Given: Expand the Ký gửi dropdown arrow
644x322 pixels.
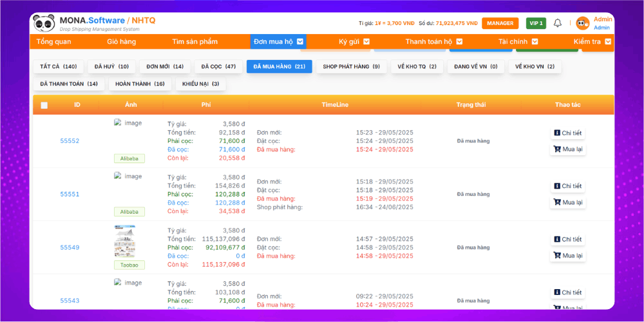Looking at the screenshot, I should pyautogui.click(x=366, y=42).
